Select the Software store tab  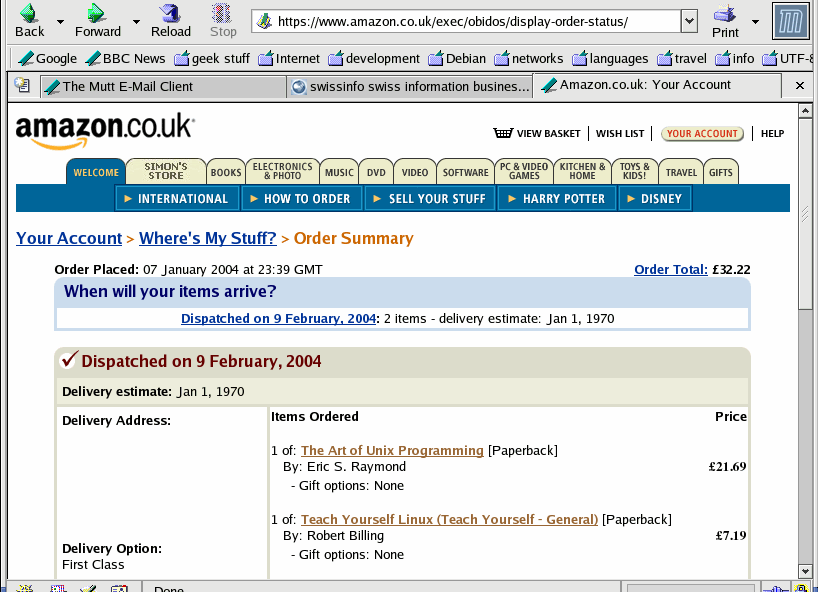[x=465, y=172]
